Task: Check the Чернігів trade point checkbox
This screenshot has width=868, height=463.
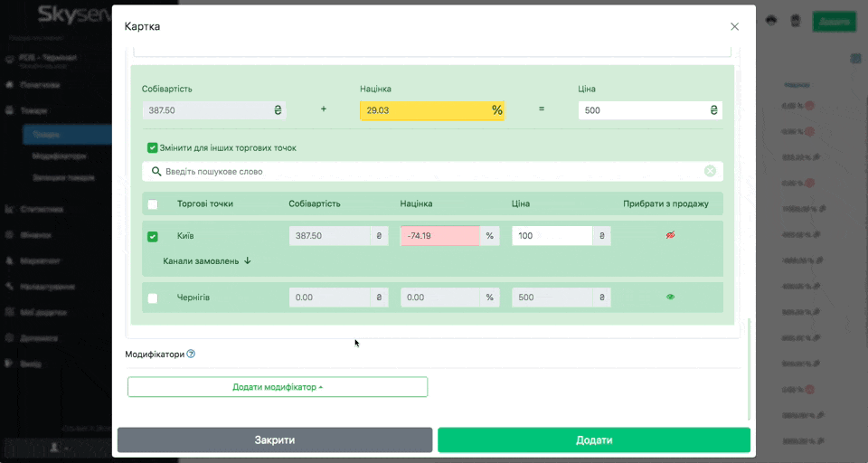Action: pyautogui.click(x=152, y=298)
